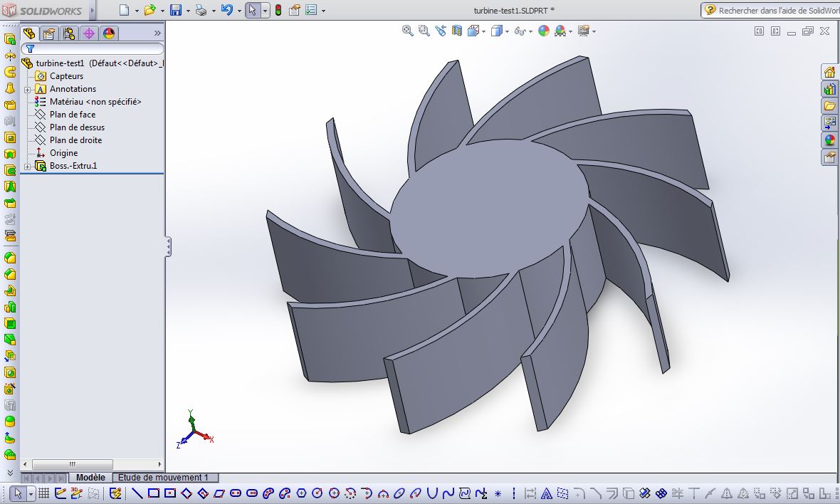Select Matériau <non spécifié> tree item
The width and height of the screenshot is (840, 504).
pos(95,102)
